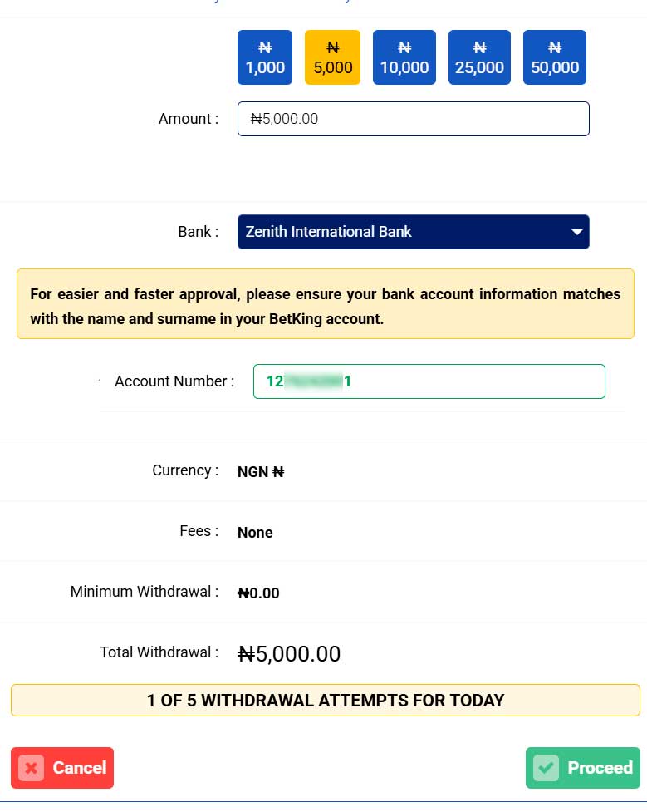
Task: Click the Cancel button label
Action: (x=80, y=768)
